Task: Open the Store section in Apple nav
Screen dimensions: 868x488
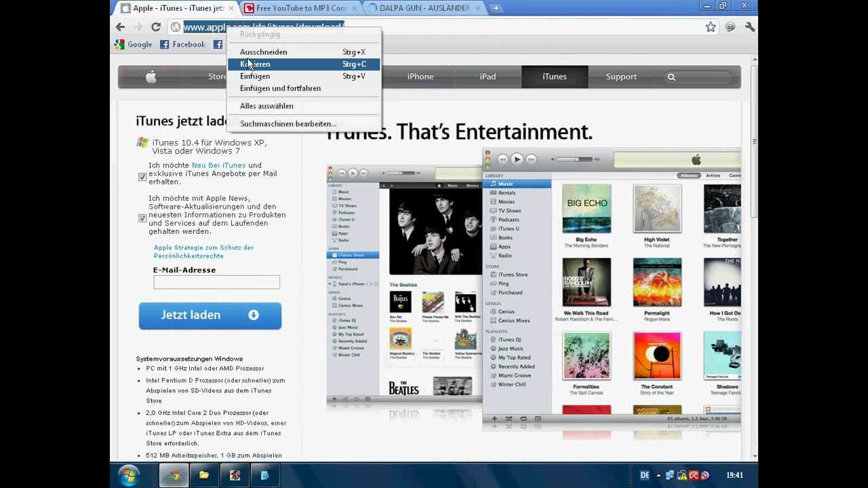Action: pyautogui.click(x=217, y=77)
